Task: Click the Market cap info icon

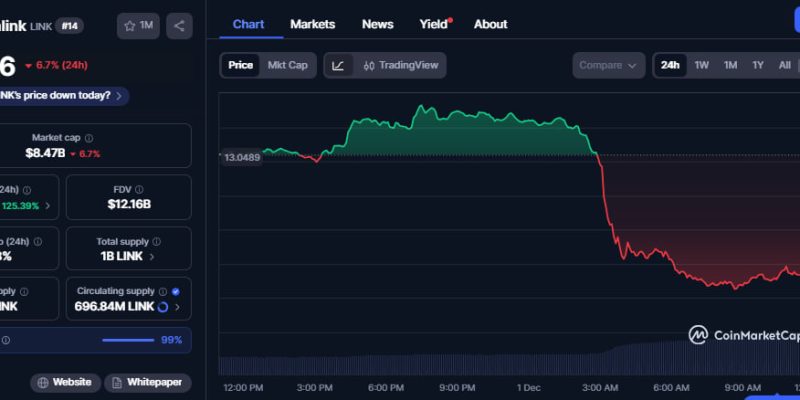Action: coord(89,138)
